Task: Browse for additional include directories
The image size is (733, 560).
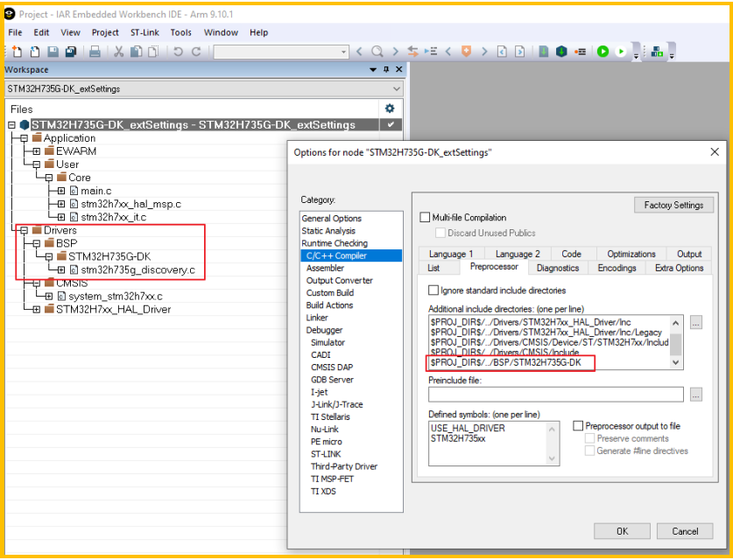Action: point(696,322)
